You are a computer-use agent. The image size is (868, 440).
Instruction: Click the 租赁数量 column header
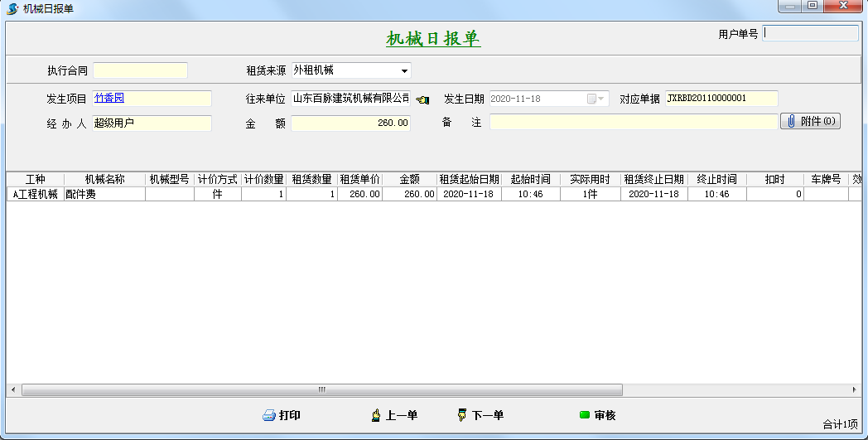[x=311, y=179]
